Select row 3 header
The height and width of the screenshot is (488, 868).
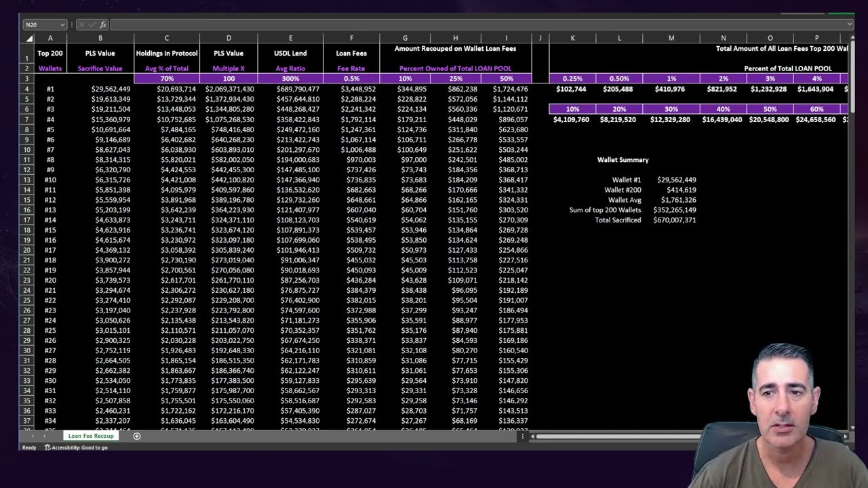pos(27,79)
